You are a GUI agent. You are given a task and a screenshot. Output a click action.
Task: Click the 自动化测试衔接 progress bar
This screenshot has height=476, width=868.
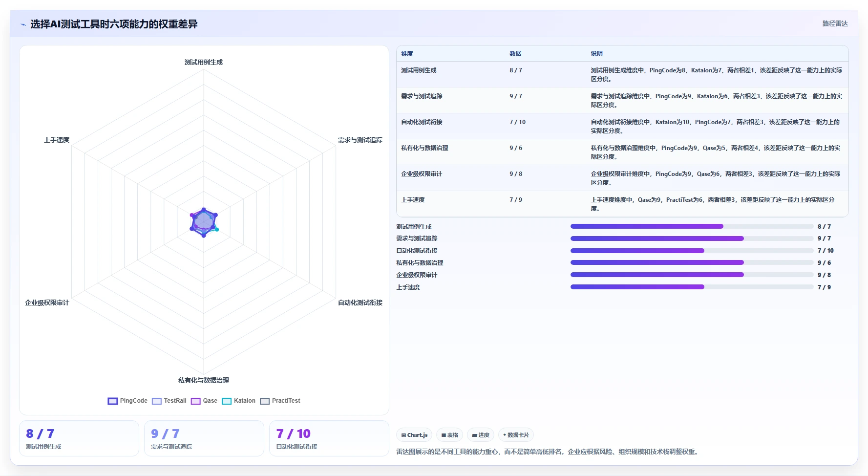pos(692,251)
